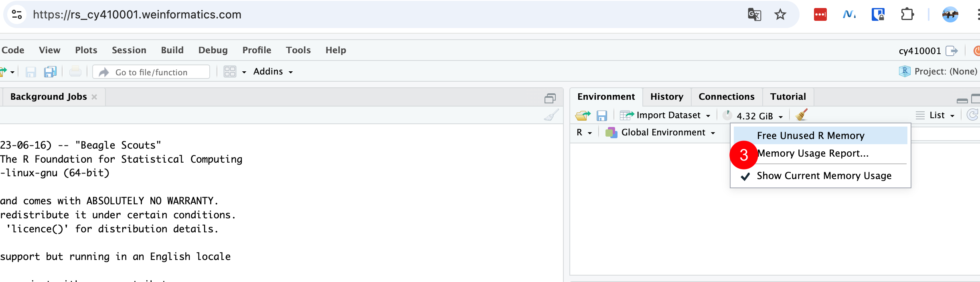Open Memory Usage Report menu entry
This screenshot has width=980, height=282.
[813, 153]
